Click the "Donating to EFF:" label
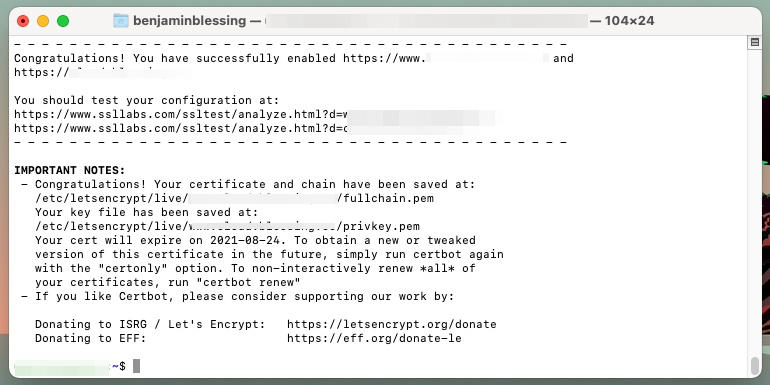The width and height of the screenshot is (770, 385). (x=91, y=338)
